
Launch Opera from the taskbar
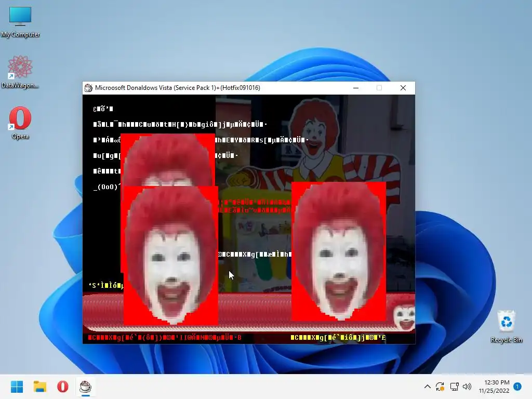(x=63, y=387)
